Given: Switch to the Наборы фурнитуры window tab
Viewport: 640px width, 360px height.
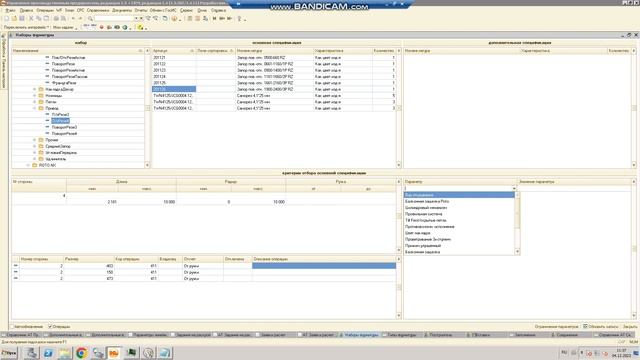Looking at the screenshot, I should point(361,335).
